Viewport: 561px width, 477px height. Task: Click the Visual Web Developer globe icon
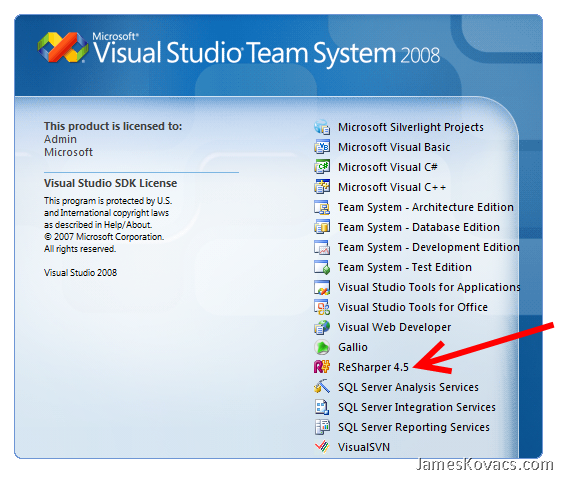click(x=322, y=327)
